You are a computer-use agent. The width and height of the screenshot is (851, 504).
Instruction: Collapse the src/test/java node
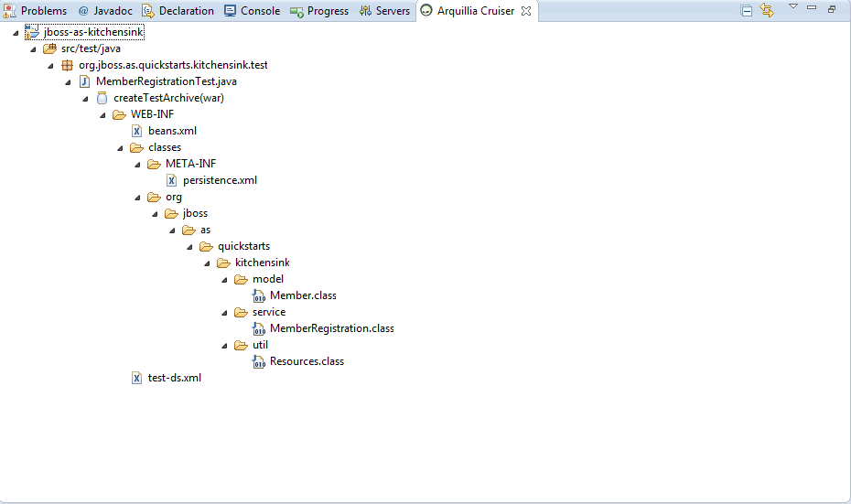[x=33, y=49]
